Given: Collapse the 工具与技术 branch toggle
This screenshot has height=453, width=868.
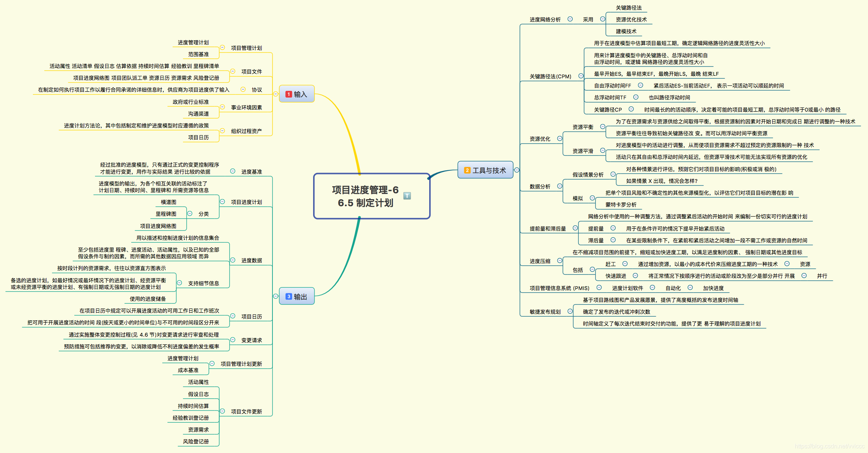Looking at the screenshot, I should (517, 170).
